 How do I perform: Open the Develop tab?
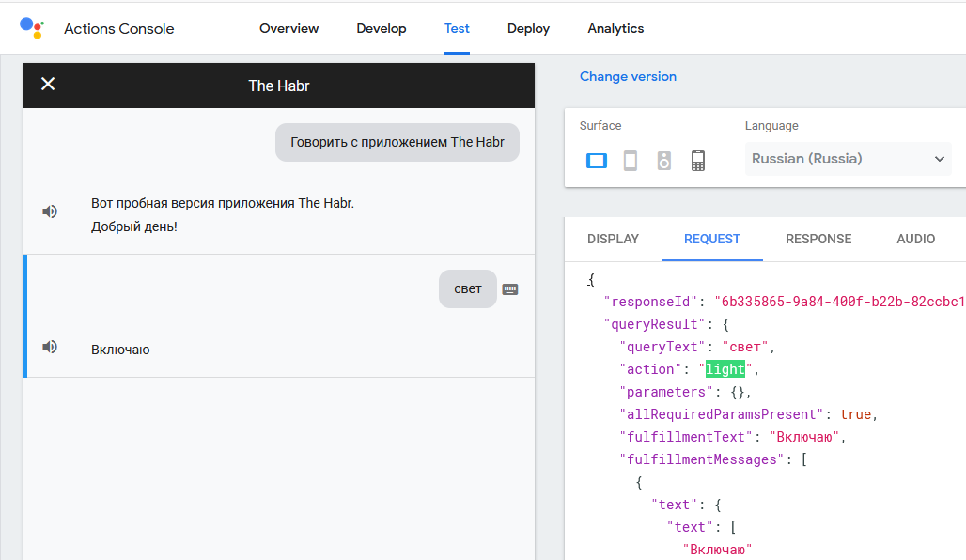click(x=382, y=28)
